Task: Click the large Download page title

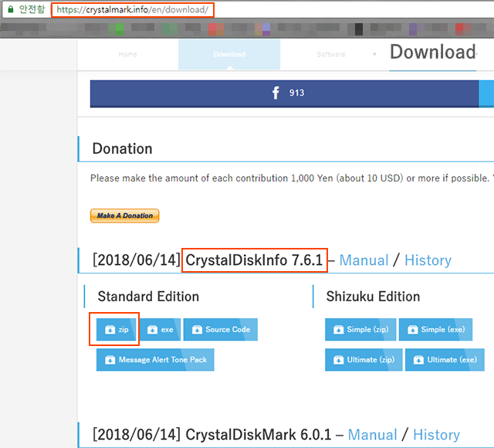Action: pos(433,52)
